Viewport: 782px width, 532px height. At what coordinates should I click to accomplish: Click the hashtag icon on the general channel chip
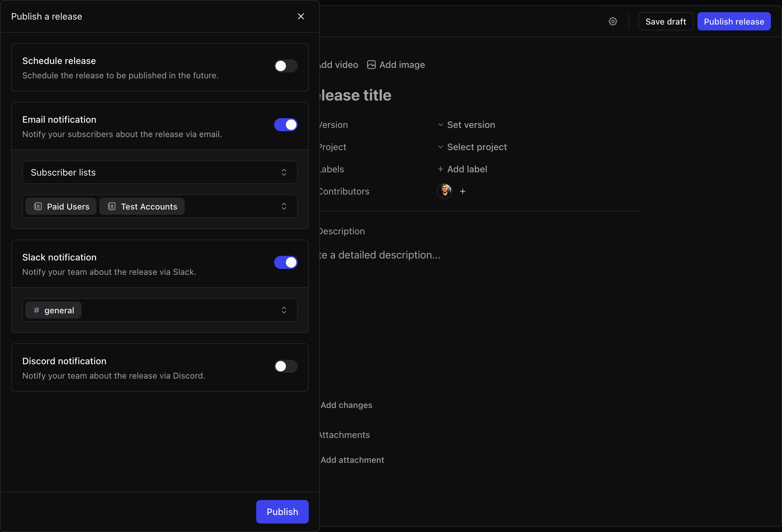(x=36, y=310)
